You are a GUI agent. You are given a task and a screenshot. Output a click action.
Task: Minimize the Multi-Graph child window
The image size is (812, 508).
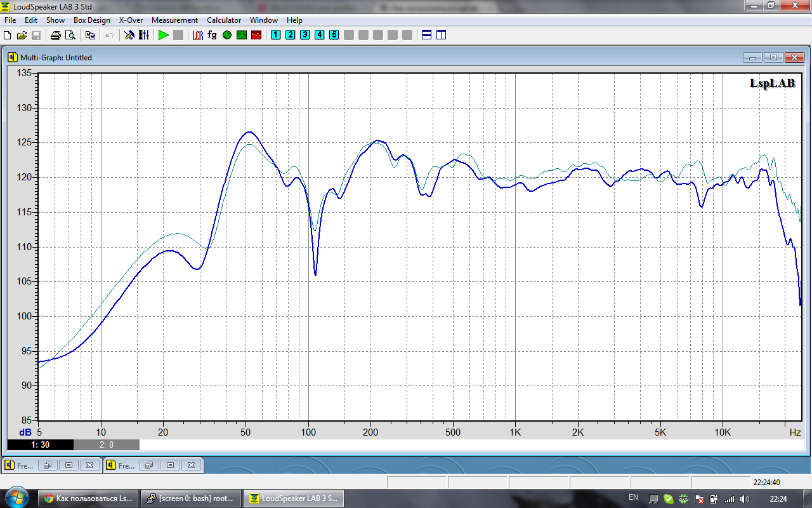click(752, 57)
